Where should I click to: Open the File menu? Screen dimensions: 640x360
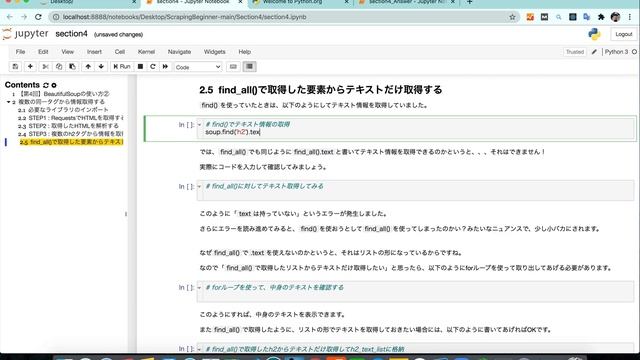point(20,52)
